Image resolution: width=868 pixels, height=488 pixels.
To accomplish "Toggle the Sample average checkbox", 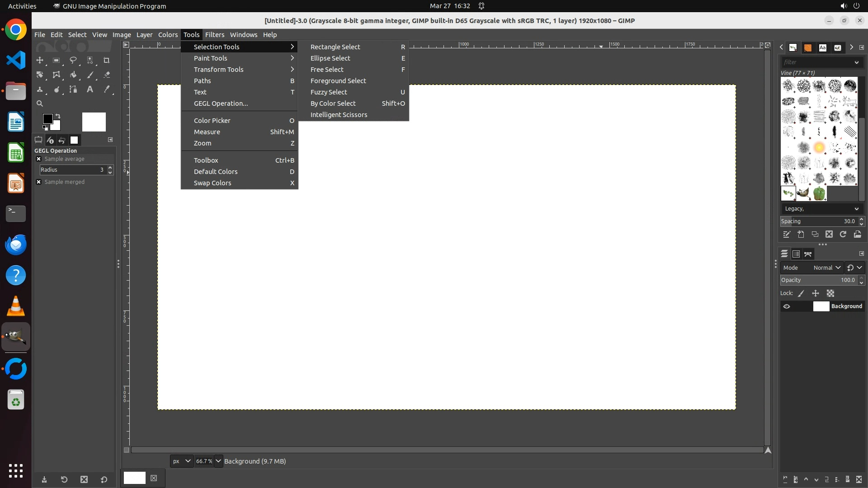I will (39, 159).
